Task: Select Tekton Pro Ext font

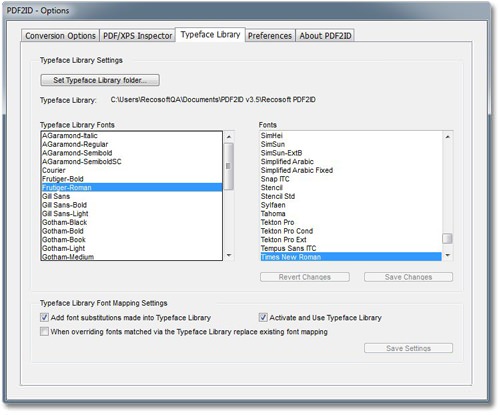Action: point(351,240)
